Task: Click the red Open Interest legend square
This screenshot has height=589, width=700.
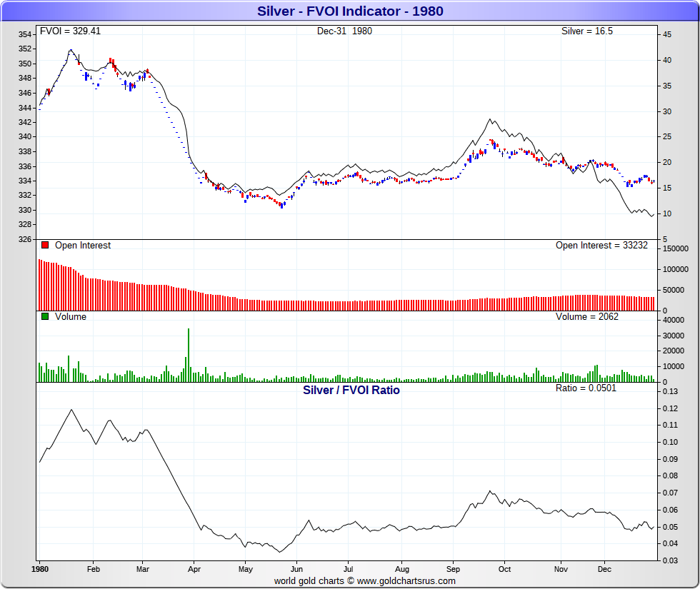Action: tap(45, 246)
